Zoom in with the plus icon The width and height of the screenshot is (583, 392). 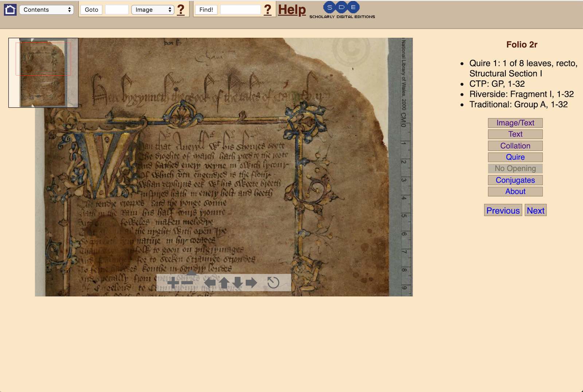pyautogui.click(x=173, y=283)
